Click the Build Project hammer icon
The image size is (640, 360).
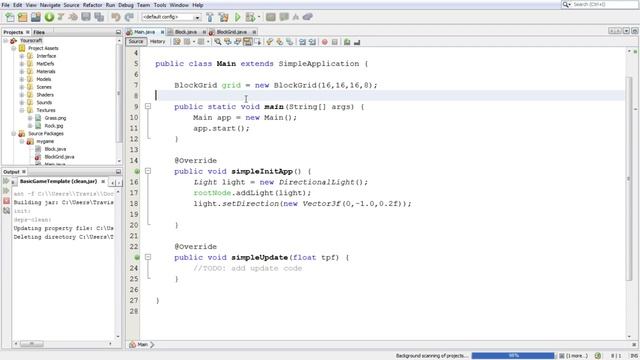pos(210,17)
